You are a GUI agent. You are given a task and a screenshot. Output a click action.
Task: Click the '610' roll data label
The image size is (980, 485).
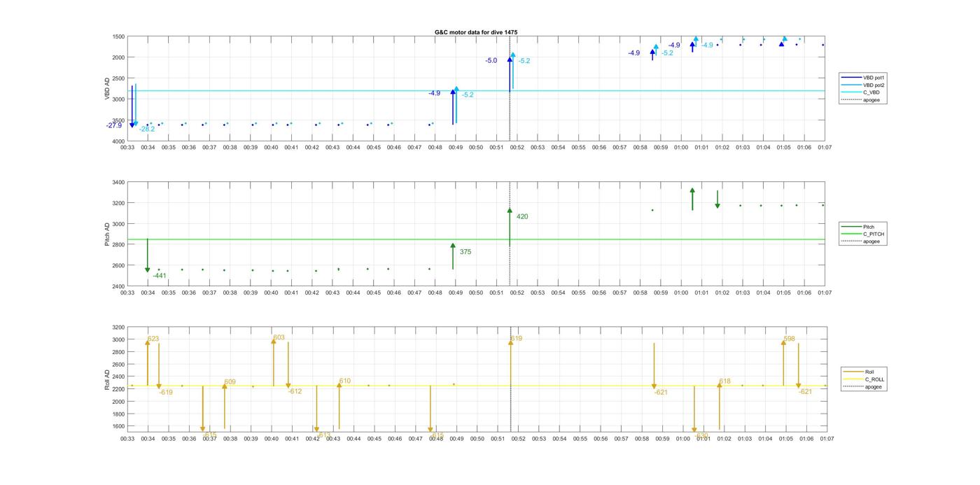(345, 381)
